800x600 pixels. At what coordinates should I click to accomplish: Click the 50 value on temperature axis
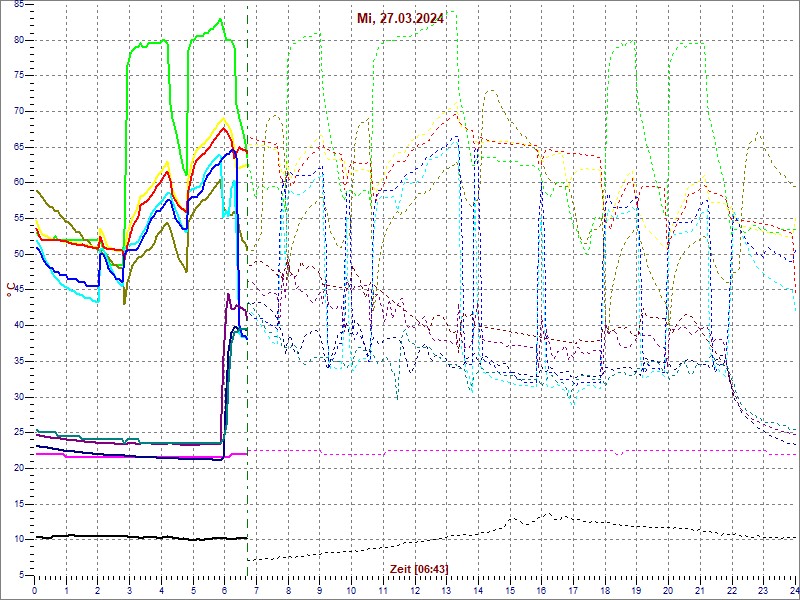pos(18,254)
